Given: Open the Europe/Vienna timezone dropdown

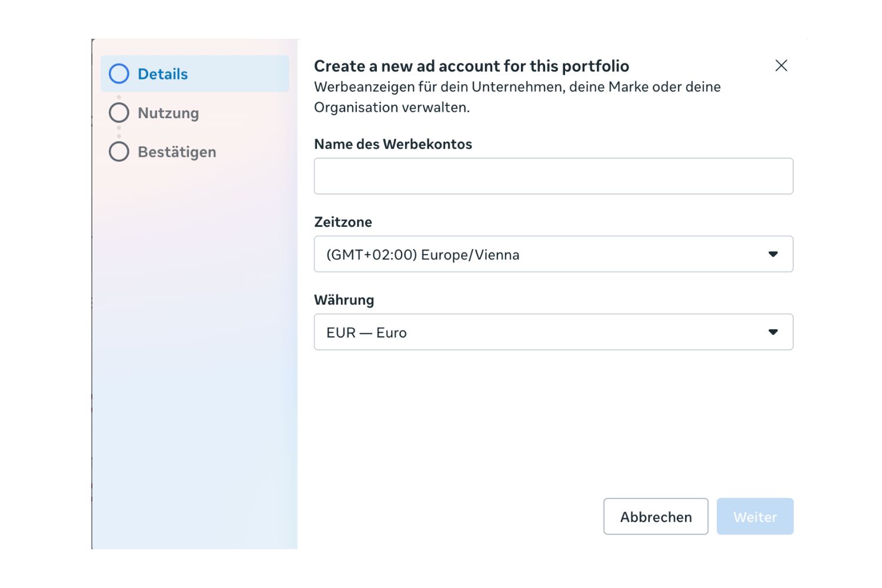Looking at the screenshot, I should pyautogui.click(x=553, y=254).
